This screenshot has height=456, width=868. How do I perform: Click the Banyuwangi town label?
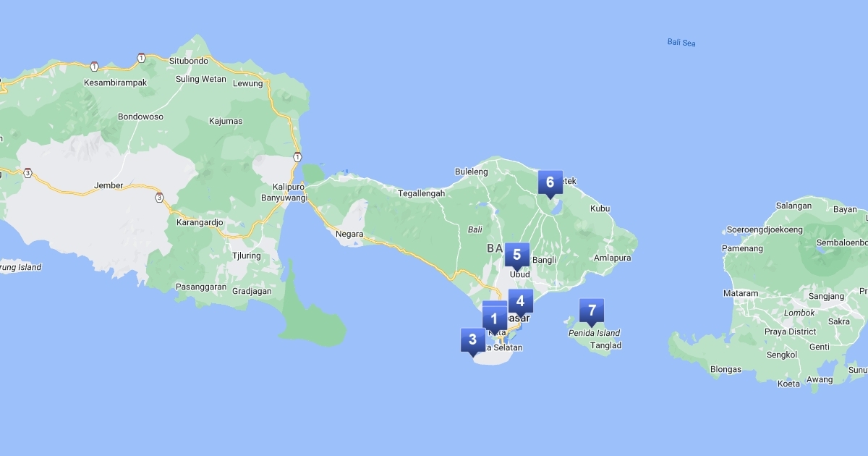pos(284,198)
